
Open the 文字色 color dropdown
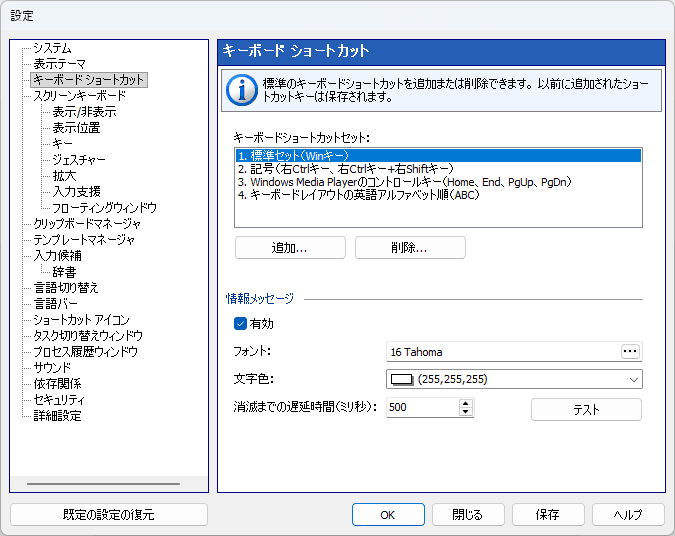pyautogui.click(x=634, y=379)
